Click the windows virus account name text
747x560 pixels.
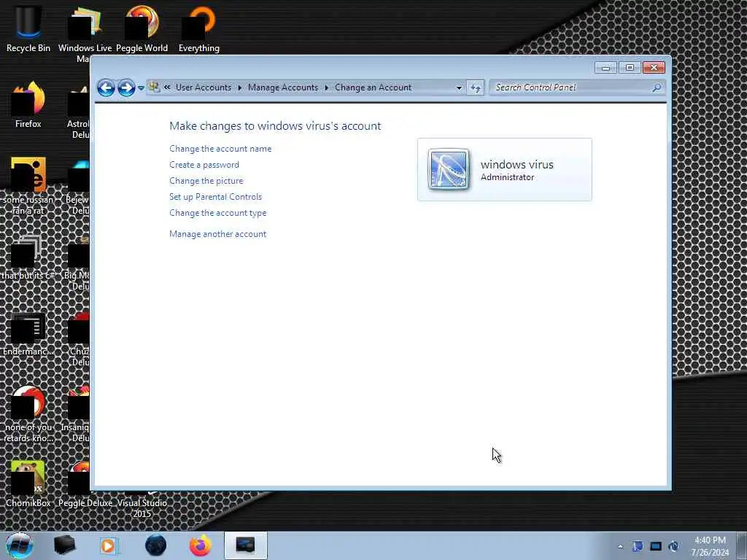coord(517,165)
